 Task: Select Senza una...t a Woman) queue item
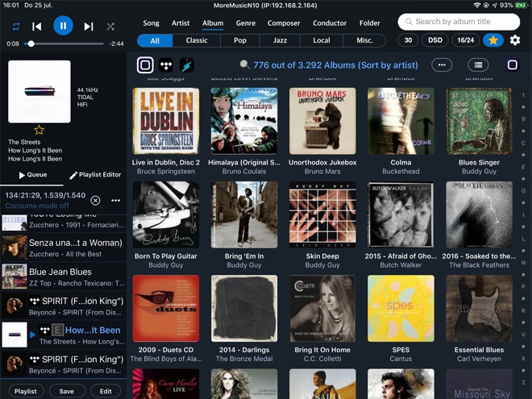(63, 247)
